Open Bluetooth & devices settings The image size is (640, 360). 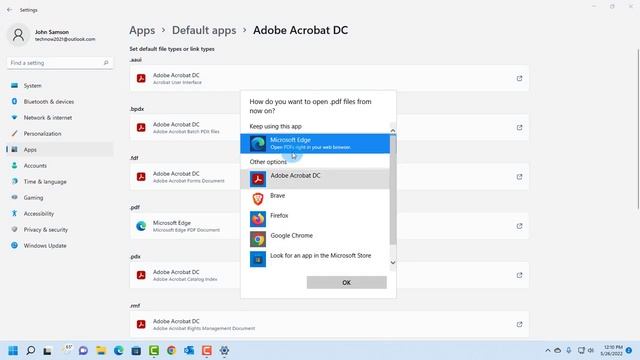click(60, 102)
